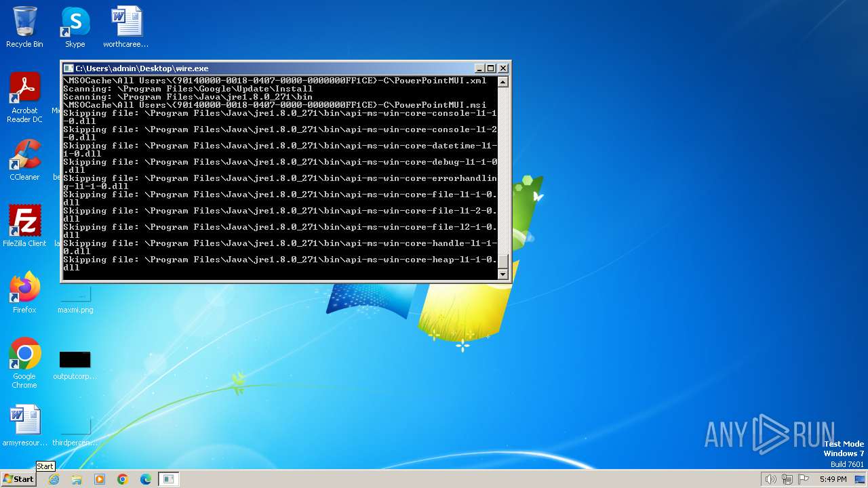Click the skipping line for api-ms-win-core-handle

point(280,247)
